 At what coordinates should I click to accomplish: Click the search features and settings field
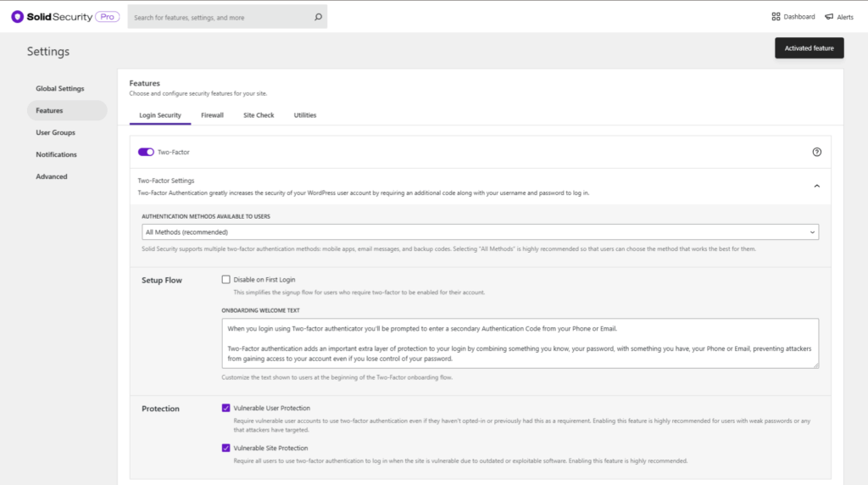click(x=220, y=17)
